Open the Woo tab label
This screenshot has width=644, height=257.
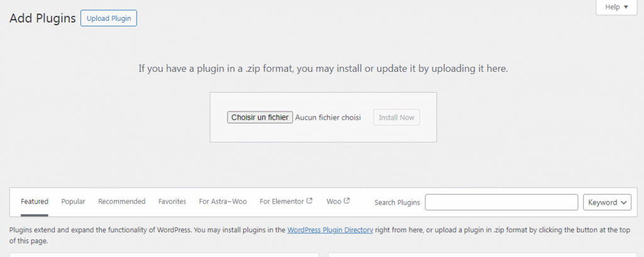pos(333,202)
